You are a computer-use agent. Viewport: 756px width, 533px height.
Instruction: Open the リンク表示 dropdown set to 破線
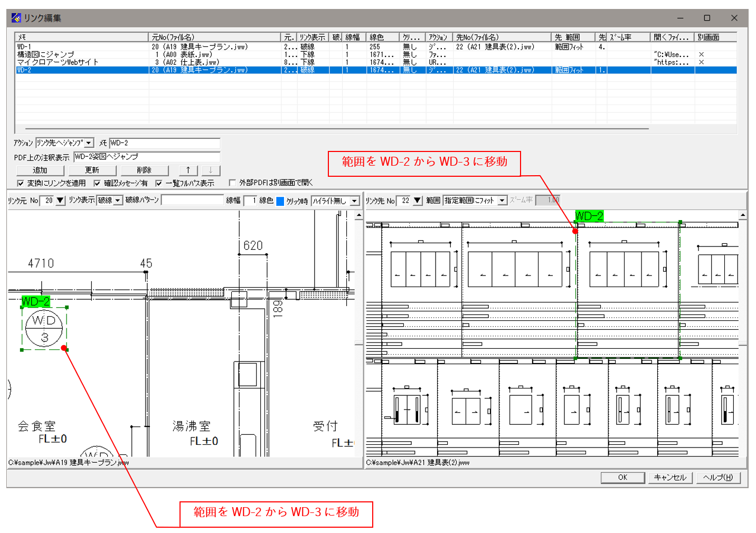[x=119, y=200]
